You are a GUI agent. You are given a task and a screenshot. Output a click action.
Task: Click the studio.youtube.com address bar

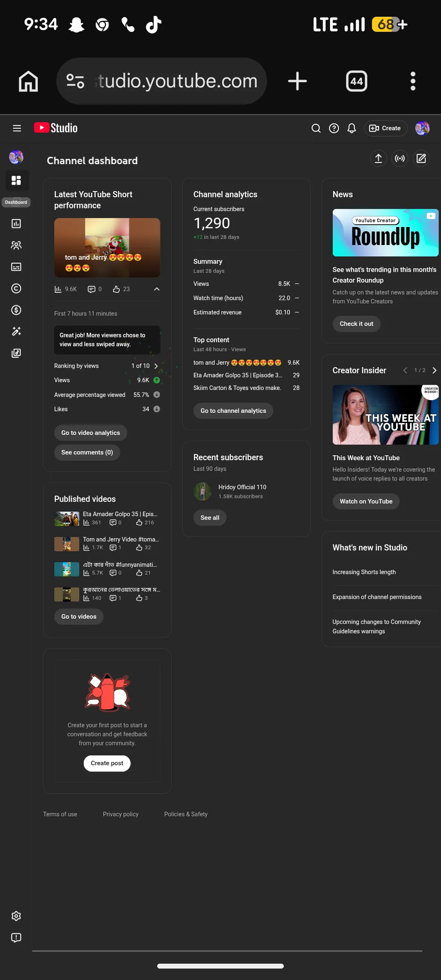coord(162,81)
